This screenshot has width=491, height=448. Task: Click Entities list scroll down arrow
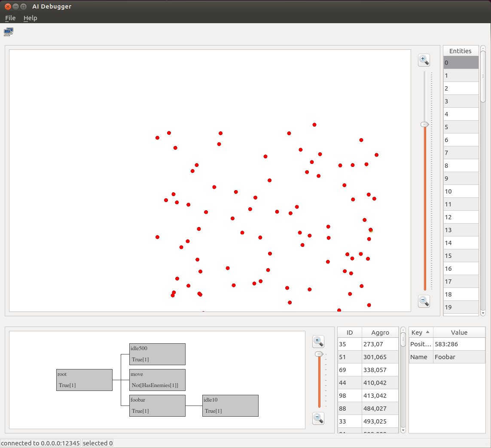click(483, 313)
